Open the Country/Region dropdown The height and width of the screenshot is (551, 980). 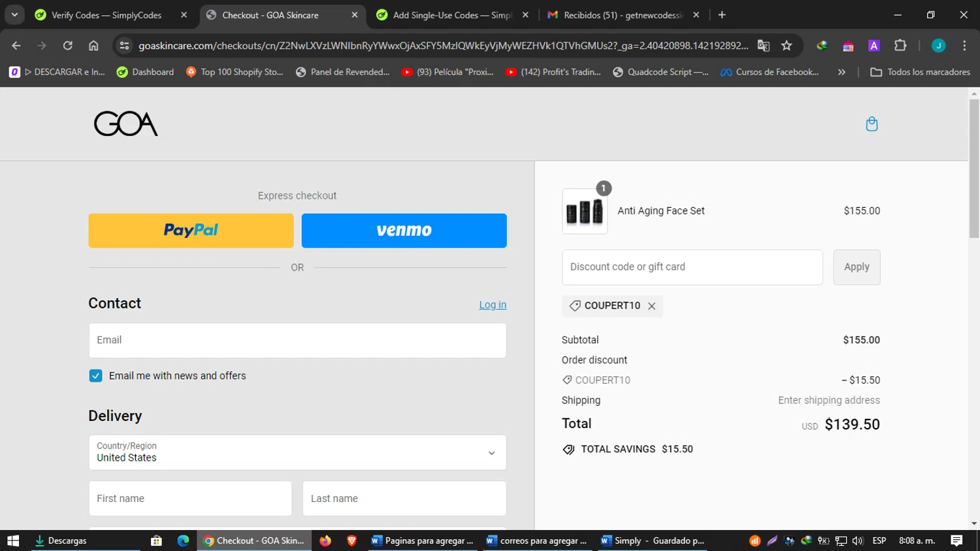297,452
